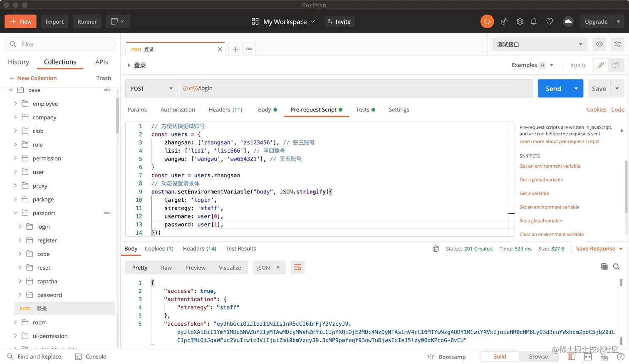Click the request URL field
This screenshot has height=364, width=629.
(x=355, y=89)
